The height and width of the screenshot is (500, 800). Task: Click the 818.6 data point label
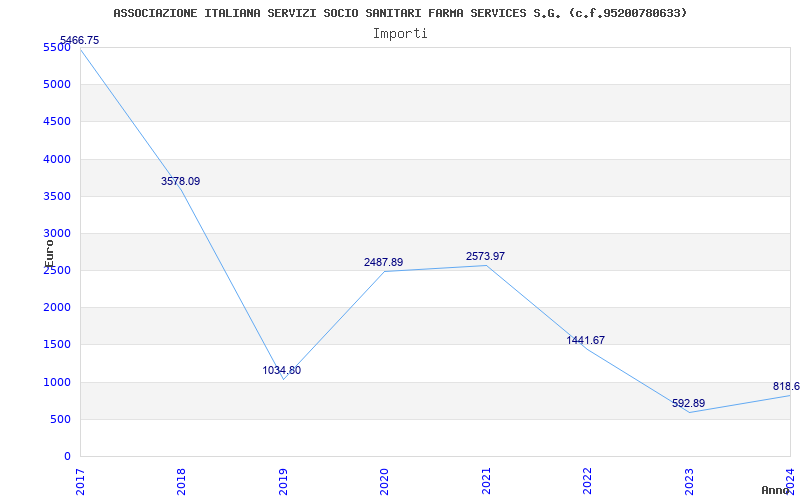(786, 386)
